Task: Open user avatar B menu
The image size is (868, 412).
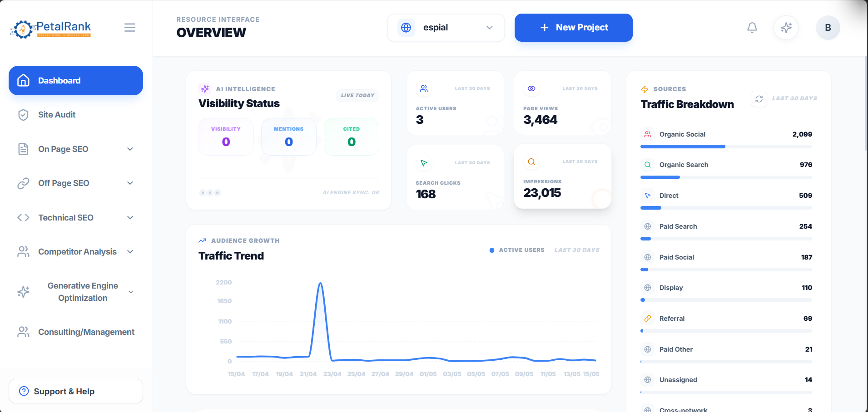Action: point(828,28)
